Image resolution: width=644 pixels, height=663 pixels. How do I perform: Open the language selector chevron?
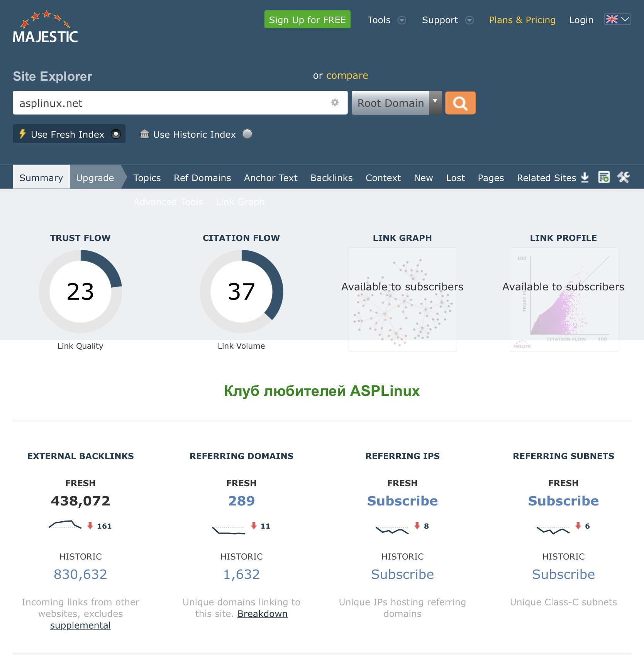(625, 19)
